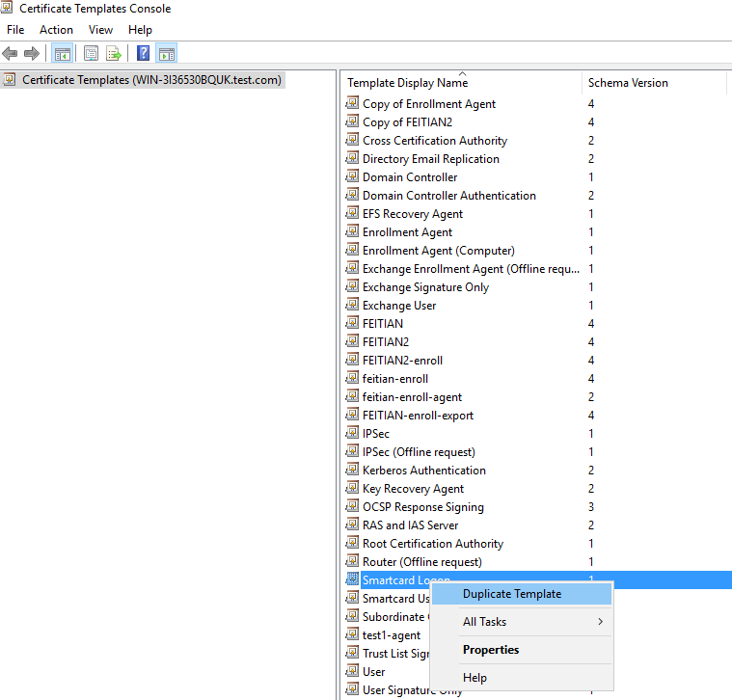This screenshot has height=700, width=732.
Task: Click icon beside OCSP Response Signing
Action: pyautogui.click(x=352, y=506)
